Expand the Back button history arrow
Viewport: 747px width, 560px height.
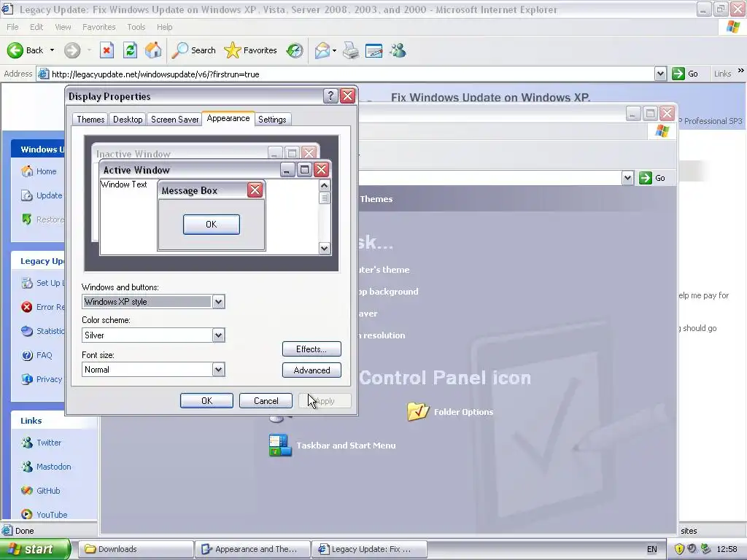pos(52,50)
